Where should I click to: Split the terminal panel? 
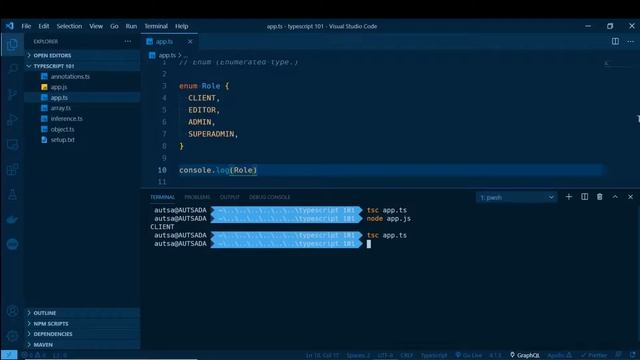[584, 197]
